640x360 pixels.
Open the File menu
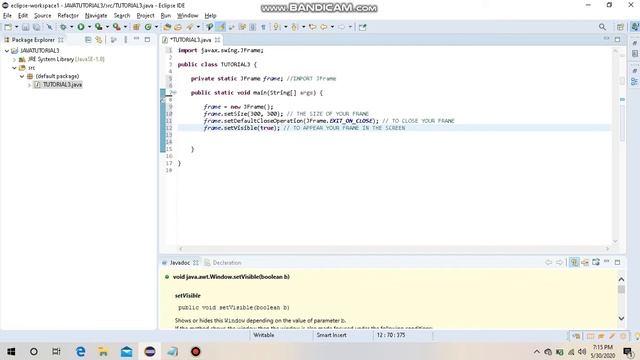point(7,16)
